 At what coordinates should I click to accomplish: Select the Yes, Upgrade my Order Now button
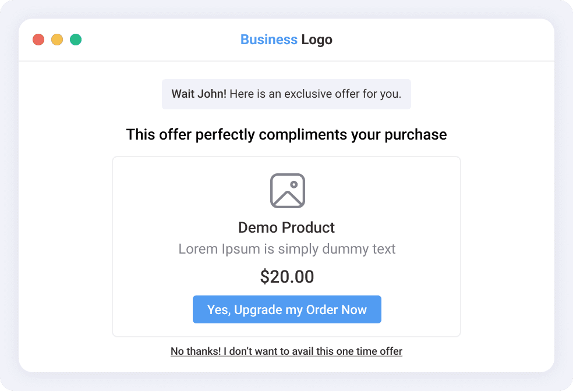pyautogui.click(x=287, y=309)
